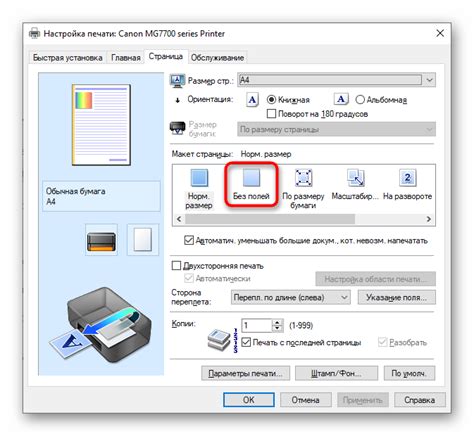Click the portrait orientation A icon
Image resolution: width=474 pixels, height=436 pixels.
tap(252, 100)
